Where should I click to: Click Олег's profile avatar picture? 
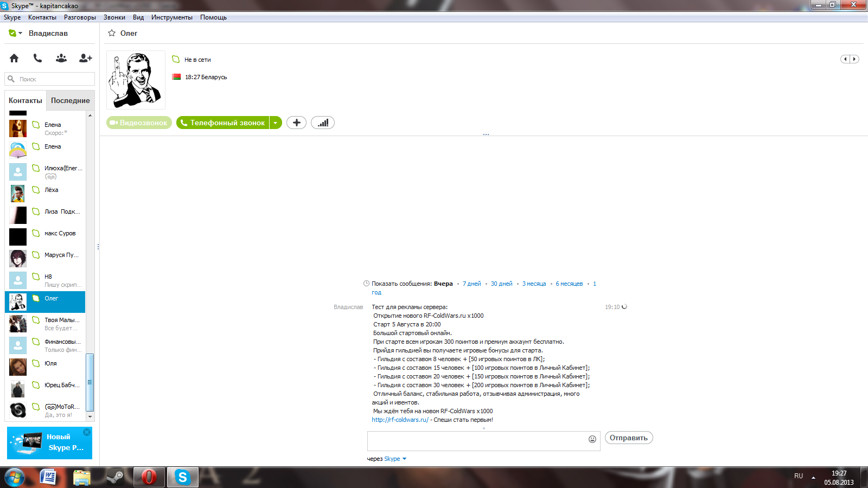click(136, 80)
